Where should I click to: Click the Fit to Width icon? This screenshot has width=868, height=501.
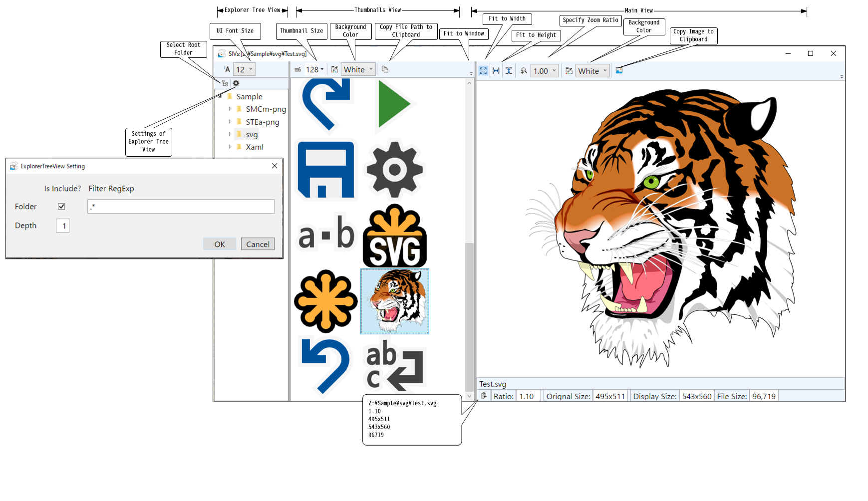click(496, 71)
